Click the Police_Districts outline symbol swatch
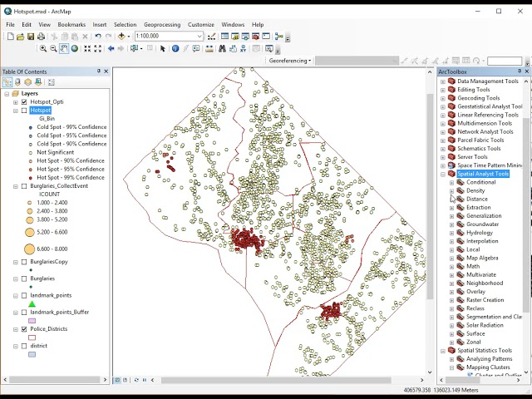Screen dimensions: 532x399 (x=32, y=337)
